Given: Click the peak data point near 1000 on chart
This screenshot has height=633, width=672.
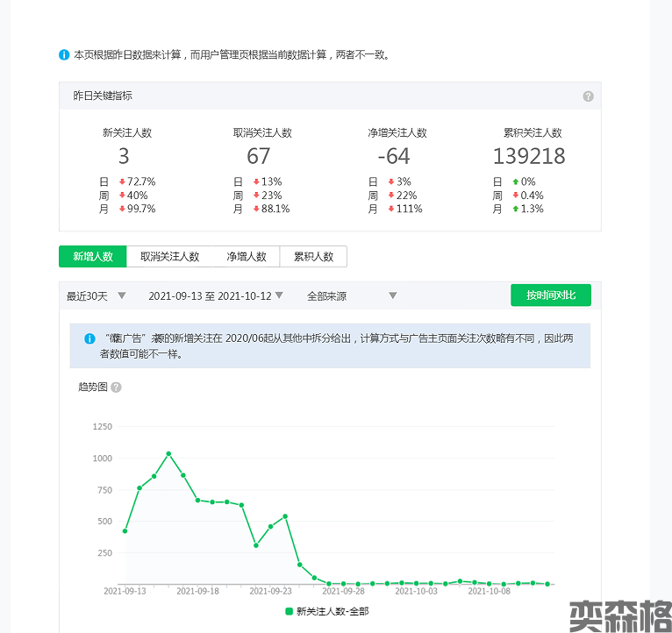Looking at the screenshot, I should click(168, 454).
